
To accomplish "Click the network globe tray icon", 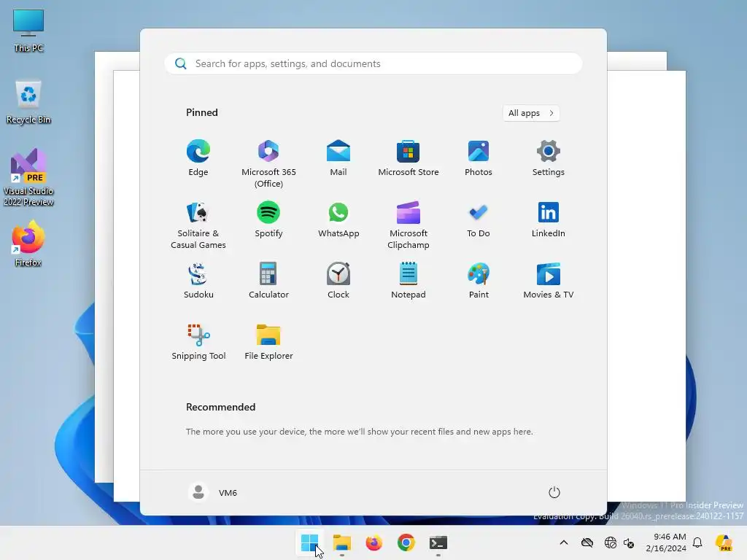I will [x=611, y=542].
